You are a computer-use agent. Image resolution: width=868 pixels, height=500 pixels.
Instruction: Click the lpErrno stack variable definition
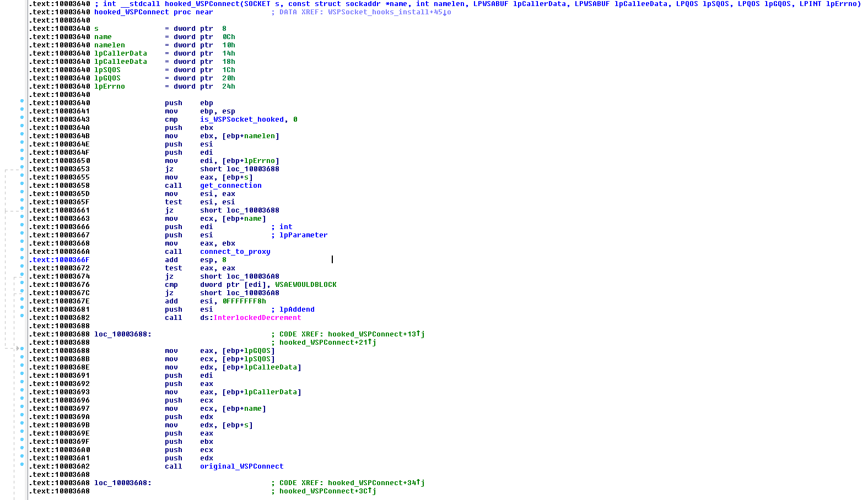[110, 86]
